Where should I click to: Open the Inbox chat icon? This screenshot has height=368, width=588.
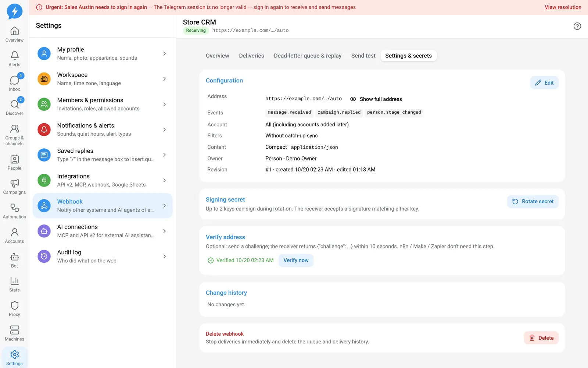pos(14,84)
